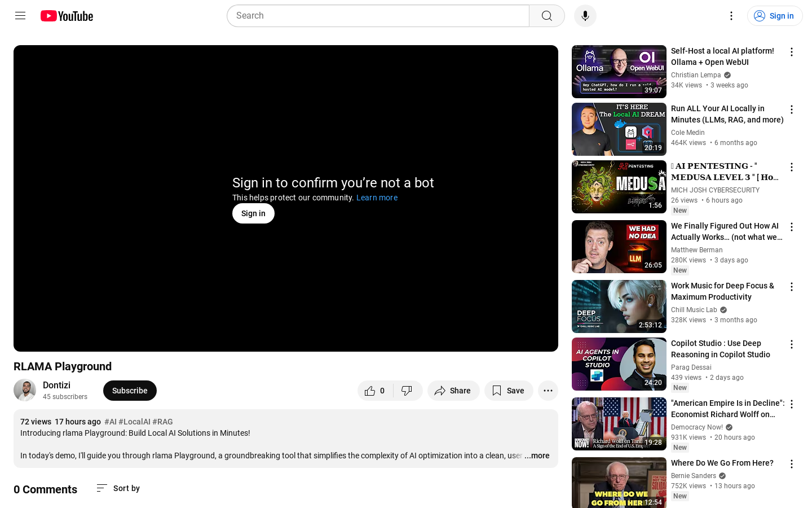Subscribe to the Dontizi channel
This screenshot has width=812, height=508.
click(x=130, y=391)
